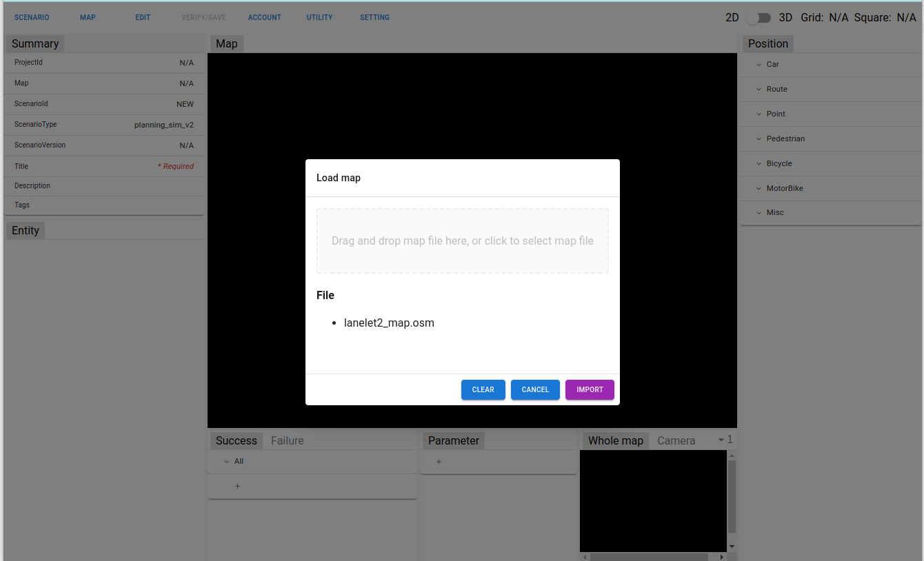924x561 pixels.
Task: Clear the selected map file
Action: [x=483, y=389]
